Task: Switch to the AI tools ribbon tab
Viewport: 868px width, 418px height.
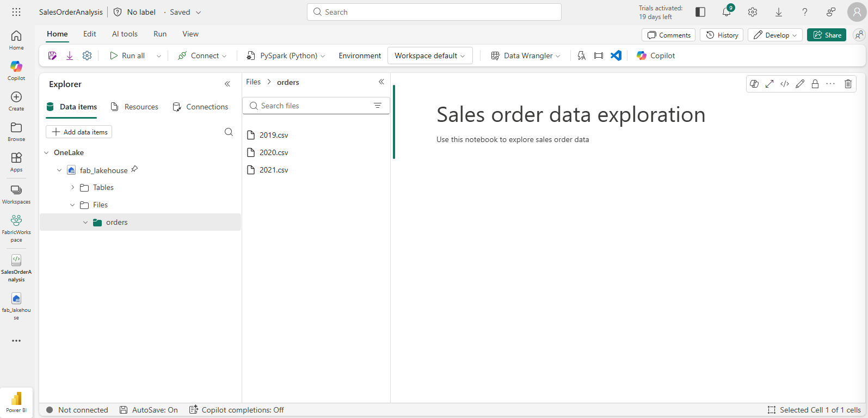Action: pyautogui.click(x=125, y=34)
